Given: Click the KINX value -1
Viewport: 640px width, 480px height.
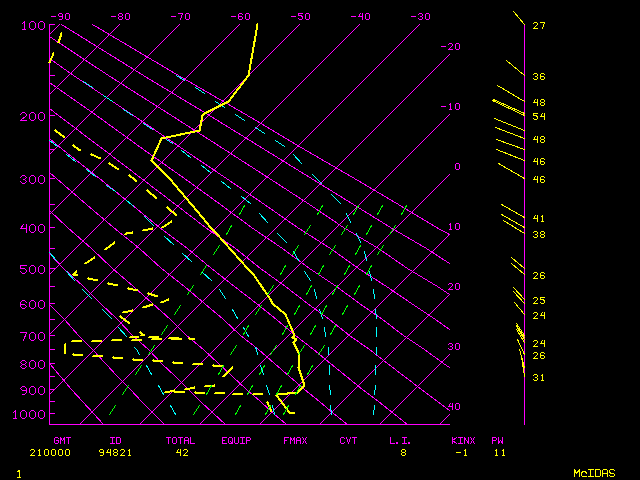Looking at the screenshot, I should click(461, 453).
